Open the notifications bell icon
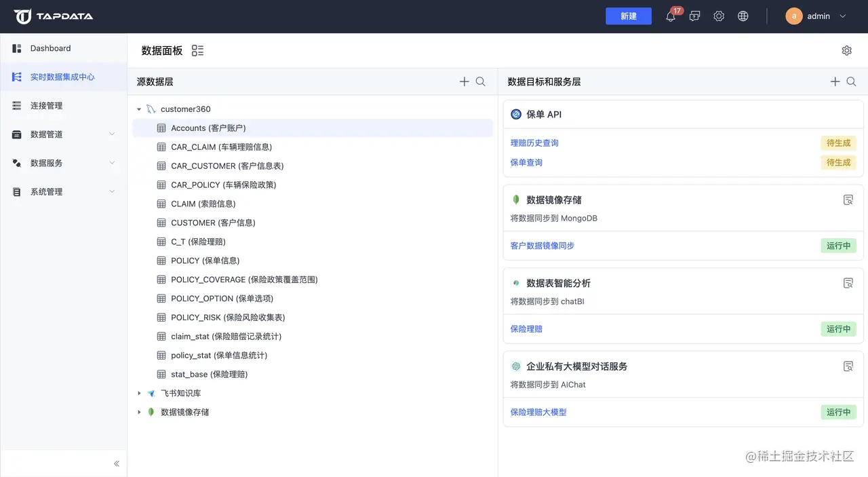Screen dimensions: 868x477 [x=671, y=16]
